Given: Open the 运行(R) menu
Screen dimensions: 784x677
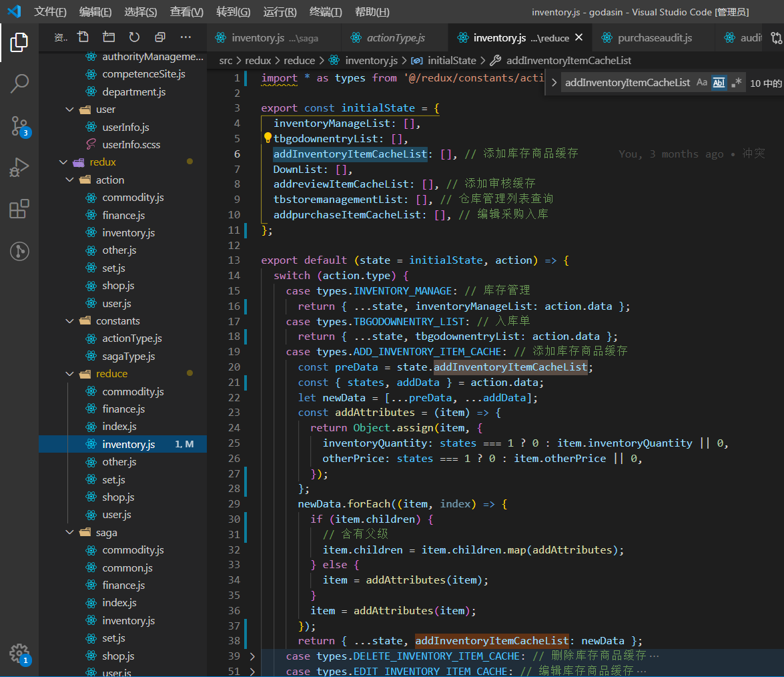Looking at the screenshot, I should click(280, 11).
